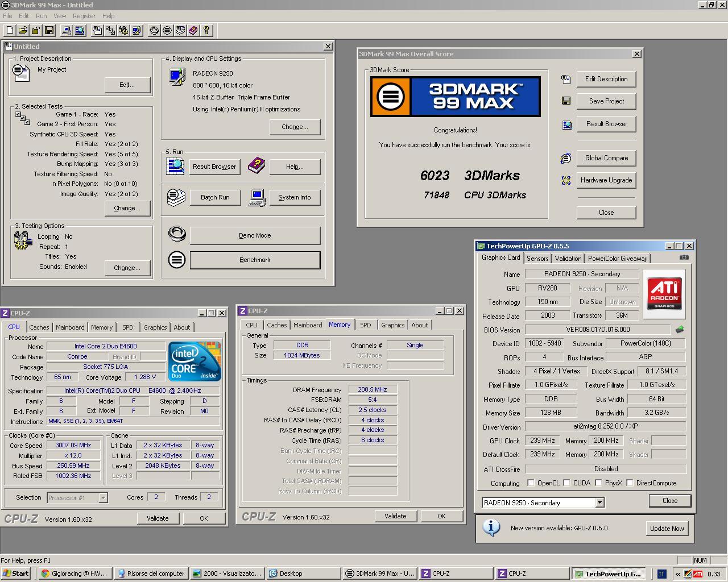Click the Save Project floppy icon

[566, 101]
